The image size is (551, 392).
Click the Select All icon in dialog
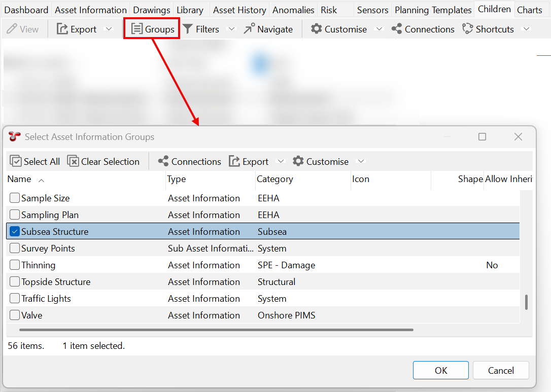click(15, 161)
